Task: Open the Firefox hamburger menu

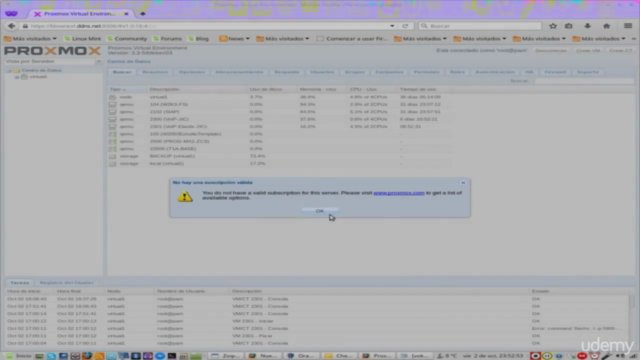Action: point(628,26)
